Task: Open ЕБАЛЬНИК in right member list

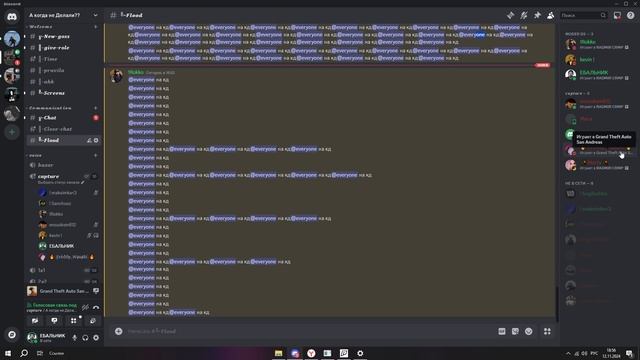Action: (x=598, y=75)
